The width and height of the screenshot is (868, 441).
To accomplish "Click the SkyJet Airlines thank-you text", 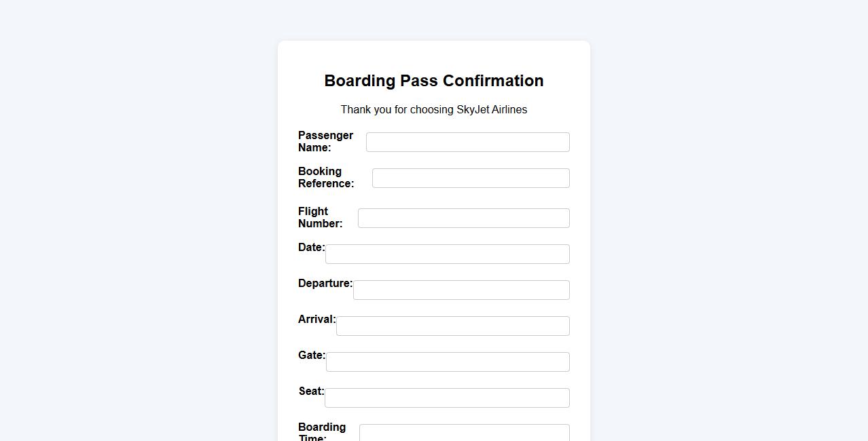I will tap(433, 110).
